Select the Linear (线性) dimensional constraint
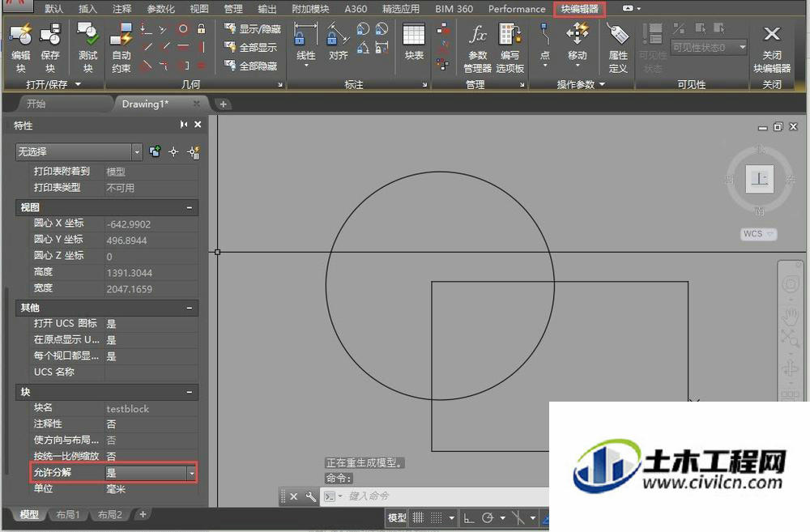The height and width of the screenshot is (532, 810). (306, 45)
